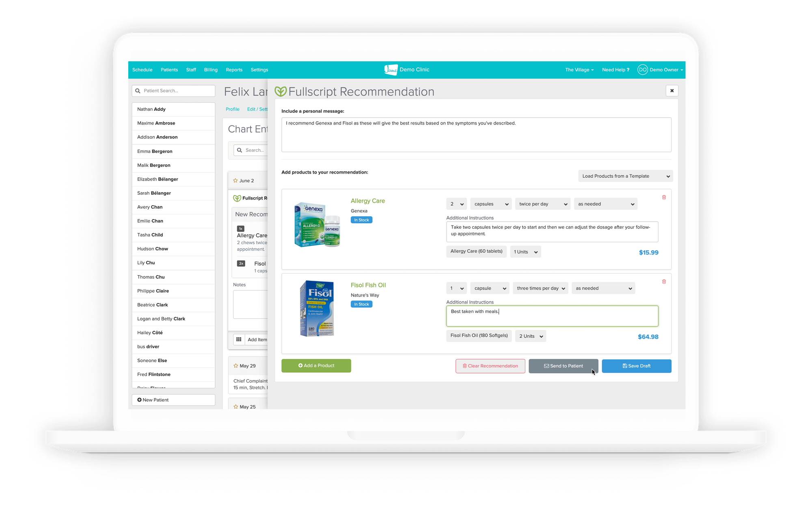The height and width of the screenshot is (518, 812).
Task: Open Fisol quantity dropdown showing 1
Action: pos(457,288)
